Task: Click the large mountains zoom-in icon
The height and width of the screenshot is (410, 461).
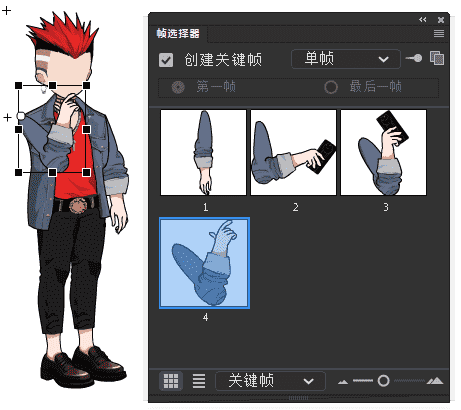Action: [435, 381]
